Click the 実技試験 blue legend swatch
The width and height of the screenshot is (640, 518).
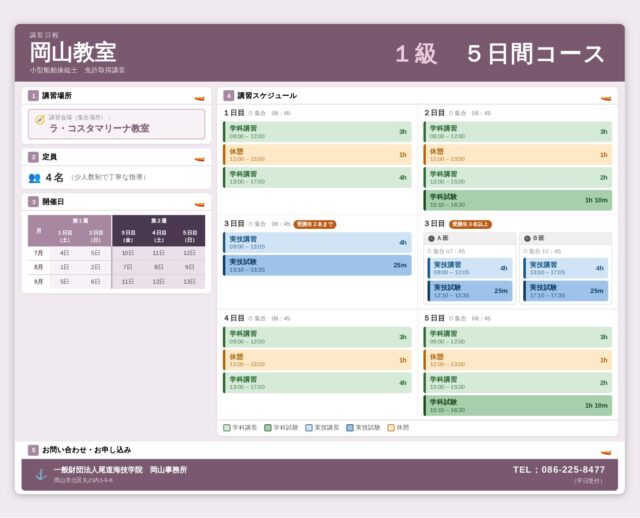(350, 428)
